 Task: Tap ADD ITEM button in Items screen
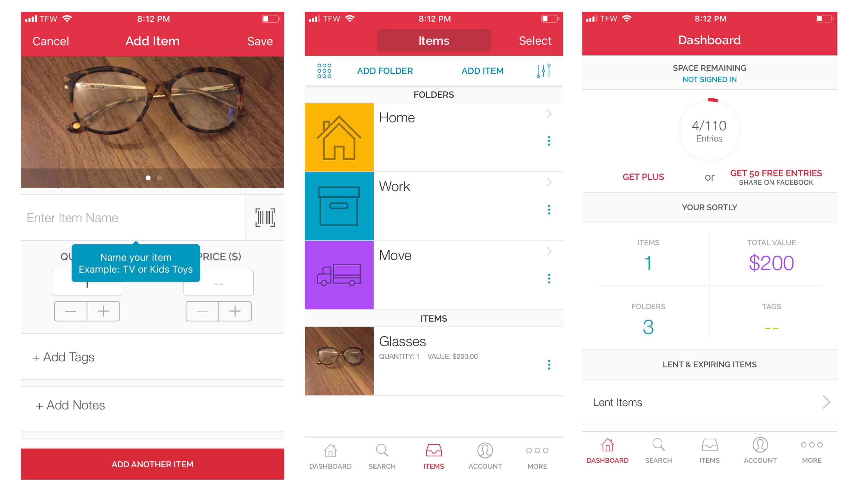click(483, 71)
